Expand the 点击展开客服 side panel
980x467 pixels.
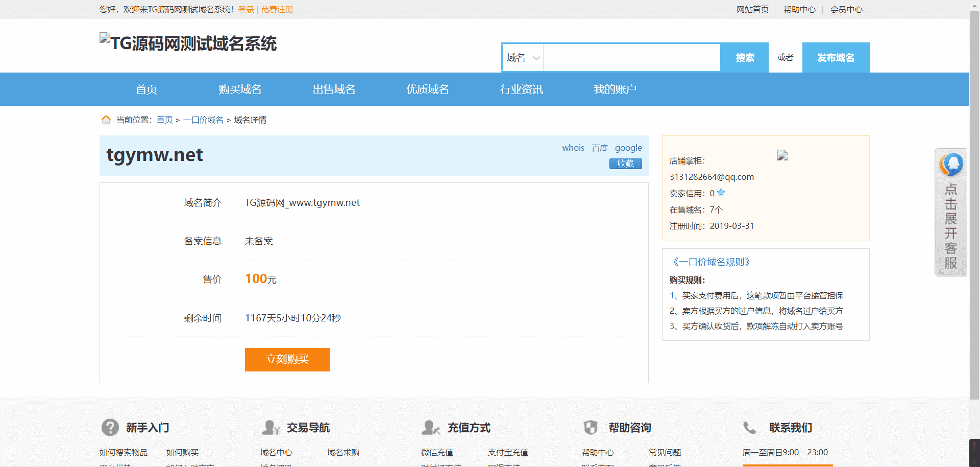pyautogui.click(x=950, y=225)
